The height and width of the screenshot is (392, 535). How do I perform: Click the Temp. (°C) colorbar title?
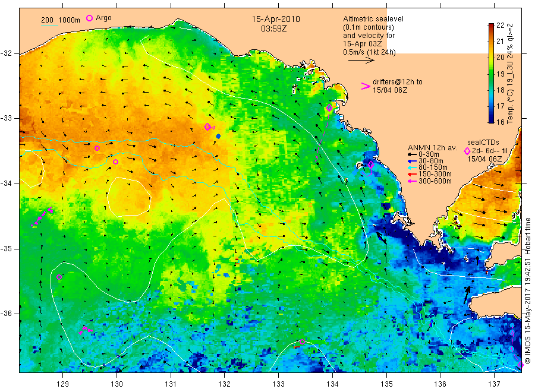510,73
